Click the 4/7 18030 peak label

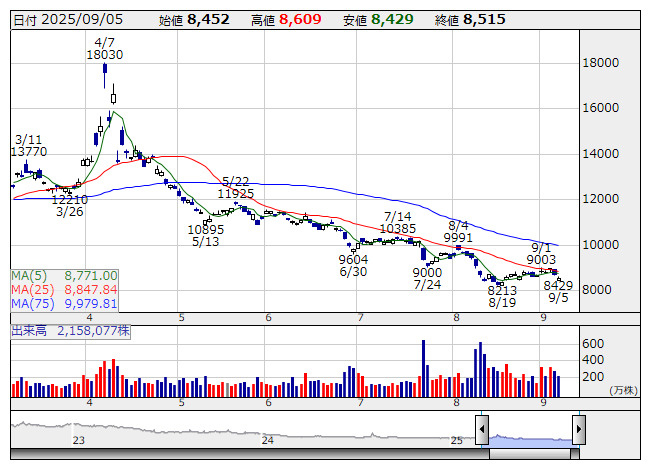[105, 49]
